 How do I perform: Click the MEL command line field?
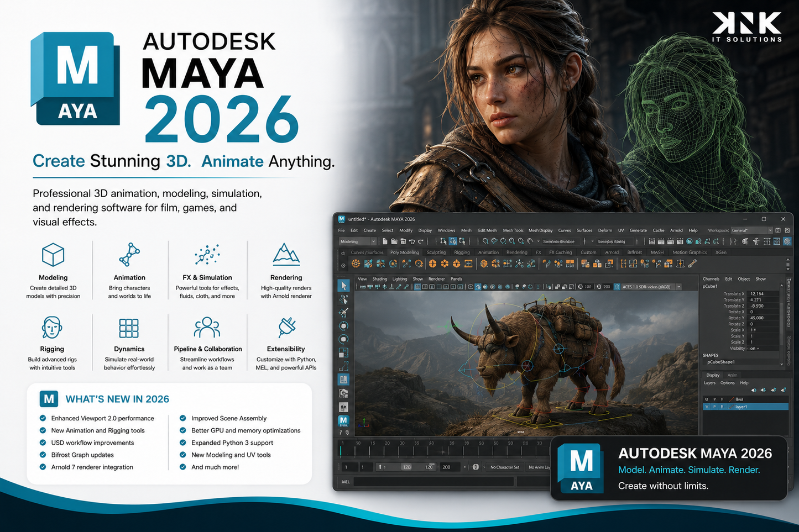(x=434, y=482)
